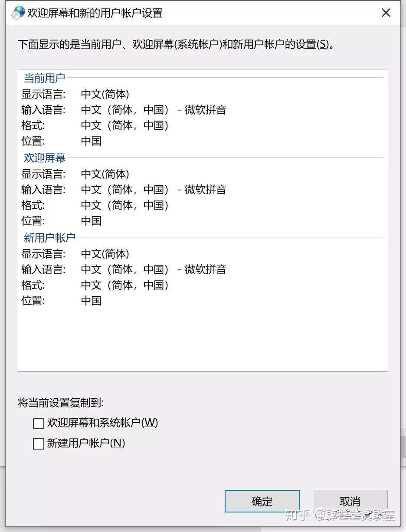Screen dimensions: 406x532
Task: Select the 欢迎屏幕 section header in the list
Action: click(44, 158)
